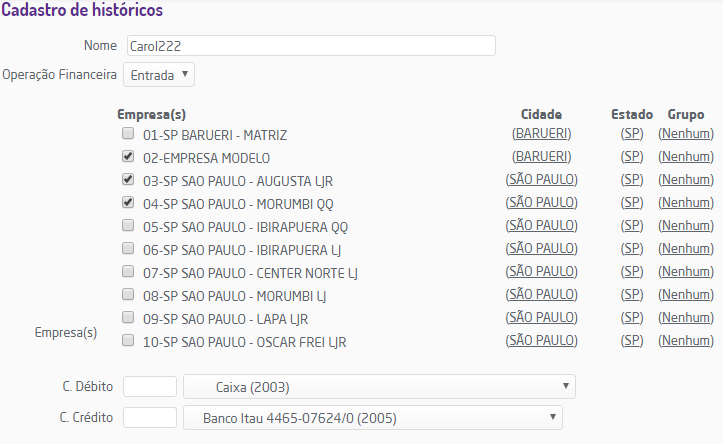
Task: Select the 09-SP SAO PAULO - LAPA LJR checkbox
Action: (128, 317)
